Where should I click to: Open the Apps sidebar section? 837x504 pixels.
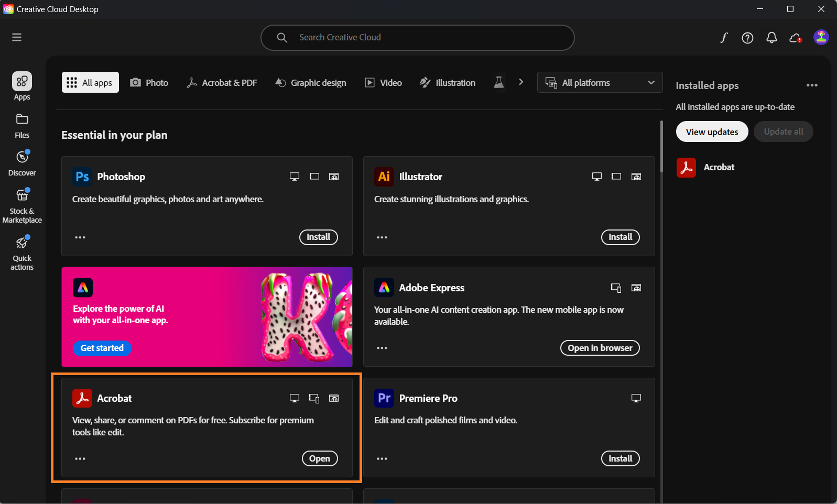tap(22, 86)
